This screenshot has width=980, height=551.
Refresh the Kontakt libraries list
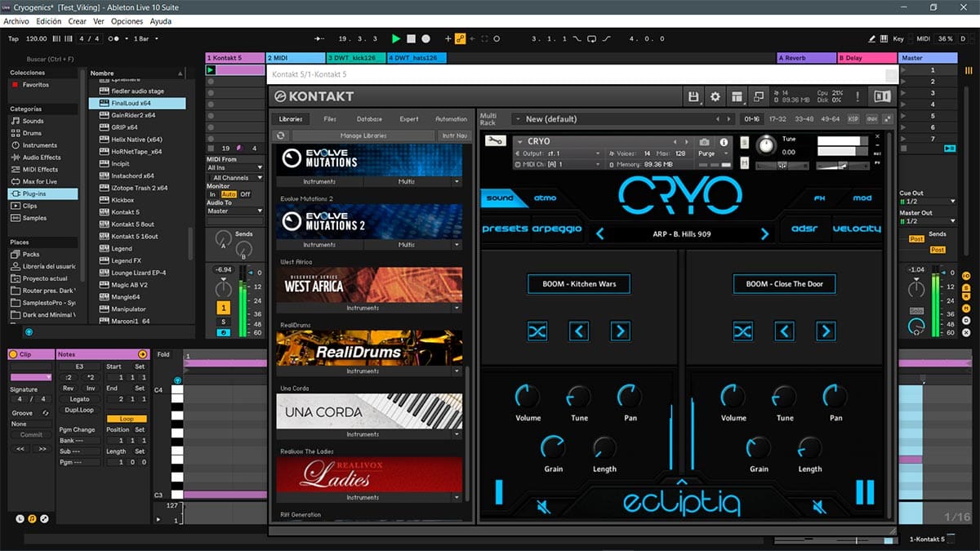(x=280, y=136)
